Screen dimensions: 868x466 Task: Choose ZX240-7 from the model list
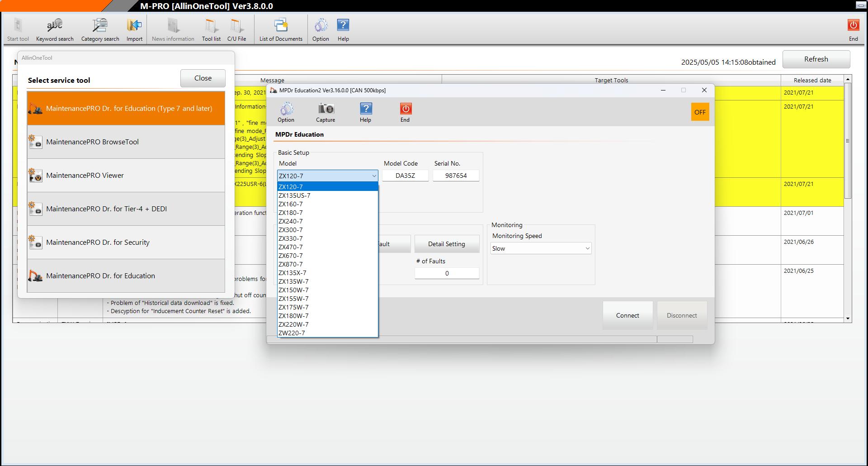328,221
